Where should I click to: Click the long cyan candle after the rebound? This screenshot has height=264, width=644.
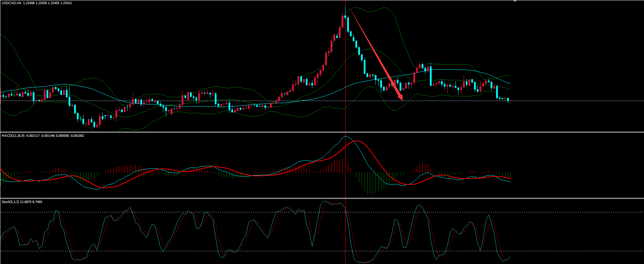coord(431,76)
